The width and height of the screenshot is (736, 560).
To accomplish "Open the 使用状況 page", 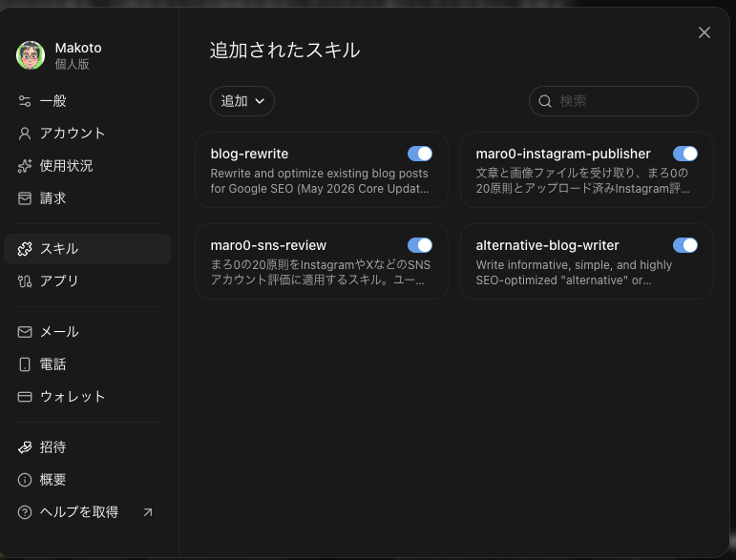I will click(x=87, y=166).
